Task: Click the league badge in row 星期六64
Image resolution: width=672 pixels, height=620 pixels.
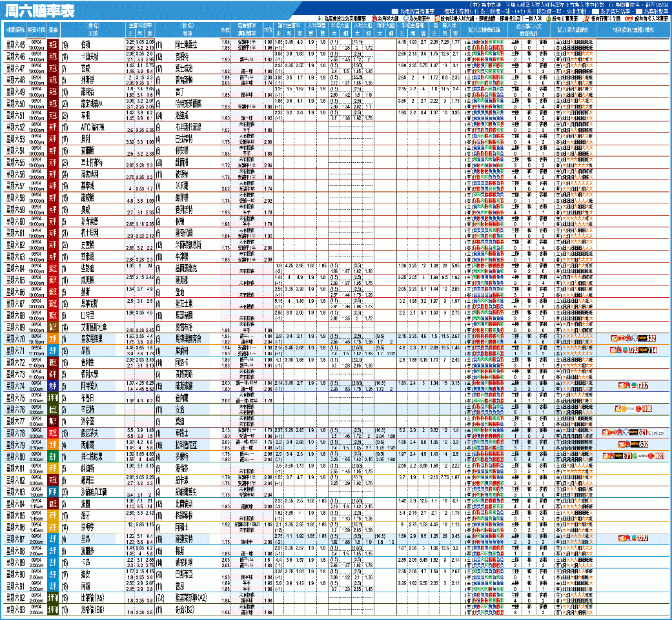Action: pyautogui.click(x=53, y=268)
